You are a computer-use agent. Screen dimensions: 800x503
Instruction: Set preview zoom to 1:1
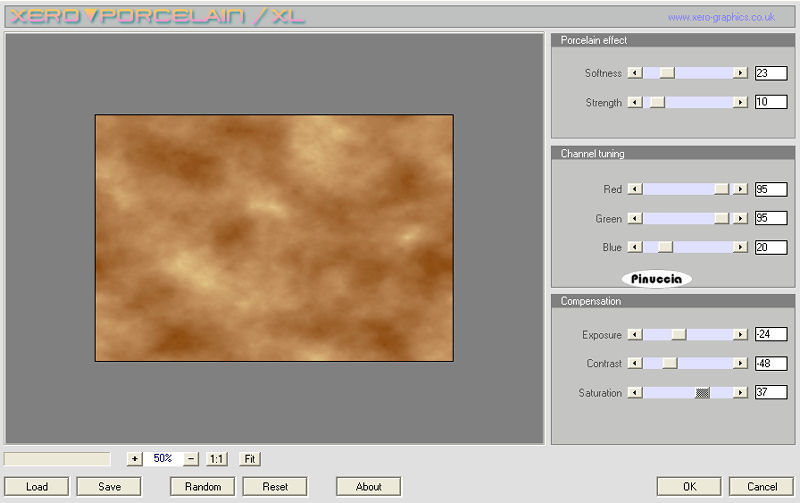[x=217, y=459]
